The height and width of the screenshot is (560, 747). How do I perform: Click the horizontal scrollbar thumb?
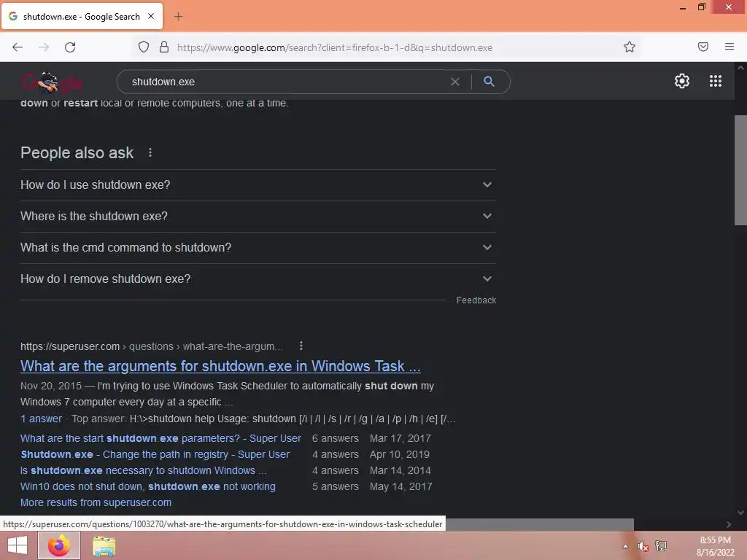(539, 524)
